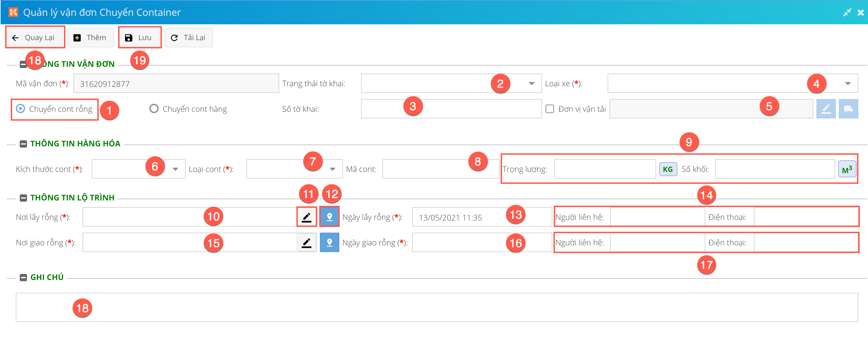This screenshot has width=868, height=345.
Task: Click the pencil edit icon for Nơi lấy rỗng
Action: [306, 217]
